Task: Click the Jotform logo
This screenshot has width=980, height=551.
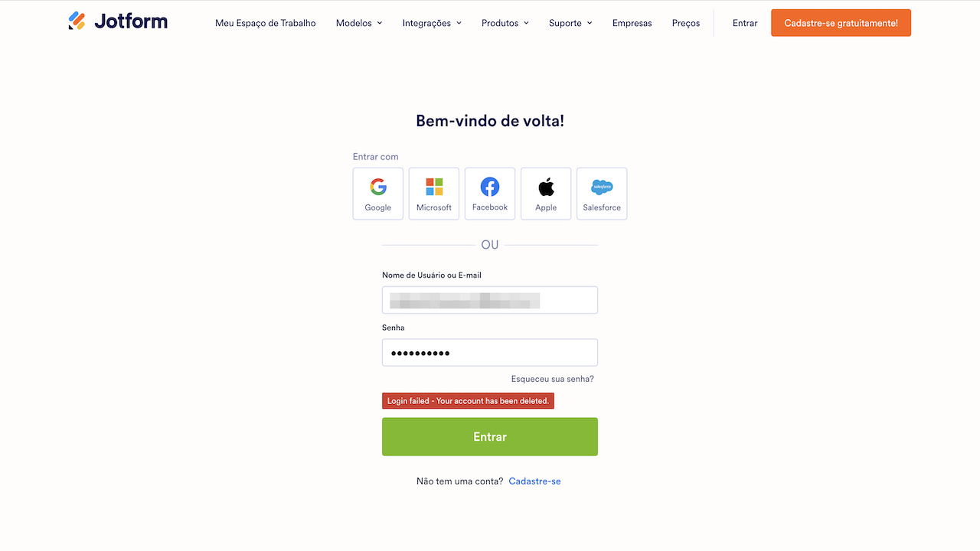Action: tap(118, 21)
